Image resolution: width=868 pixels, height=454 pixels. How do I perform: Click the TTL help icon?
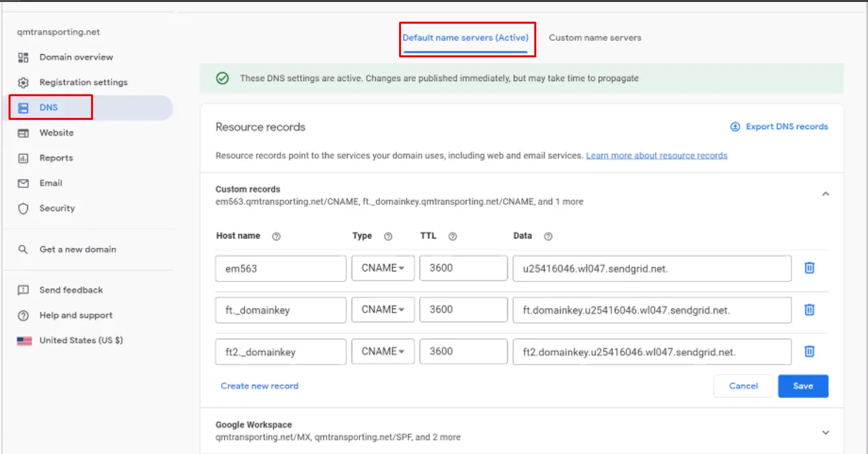point(452,237)
